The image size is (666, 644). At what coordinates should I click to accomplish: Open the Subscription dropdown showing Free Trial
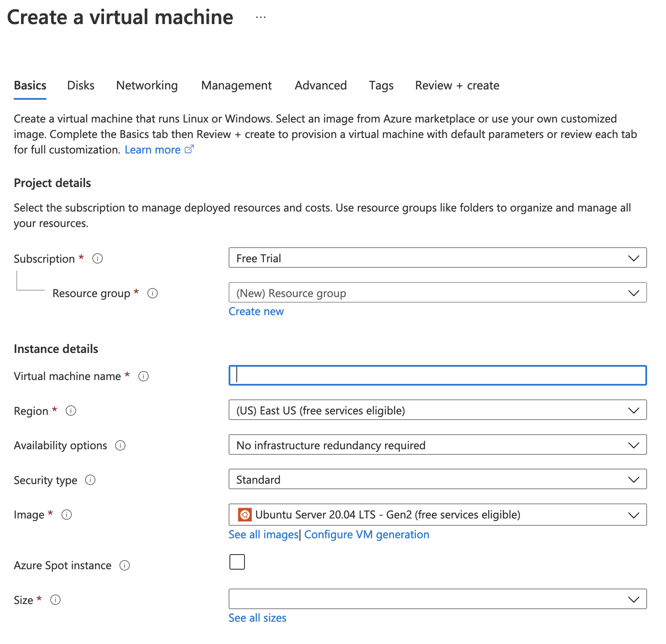point(437,258)
